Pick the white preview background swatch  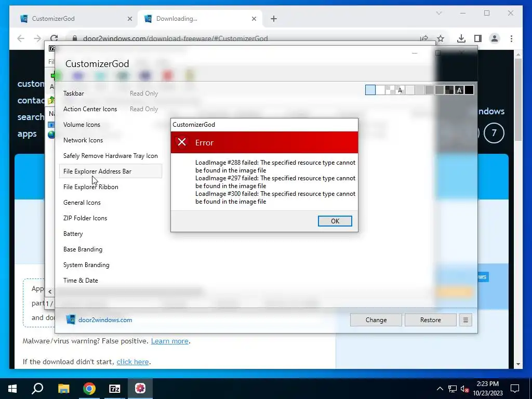tap(380, 90)
